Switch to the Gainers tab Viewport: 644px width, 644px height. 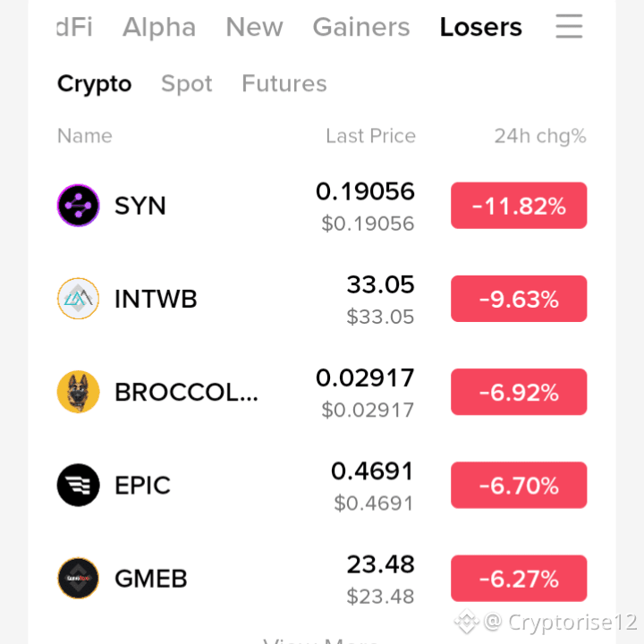coord(361,27)
